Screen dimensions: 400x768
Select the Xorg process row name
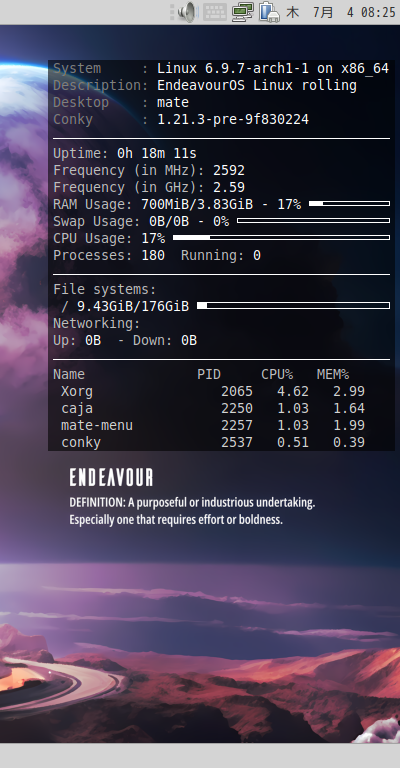[x=77, y=391]
